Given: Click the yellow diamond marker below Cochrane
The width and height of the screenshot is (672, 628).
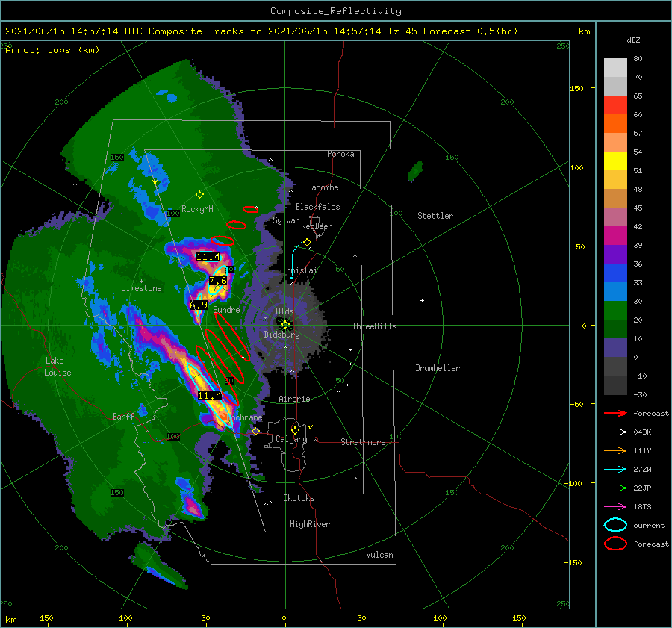Looking at the screenshot, I should pyautogui.click(x=256, y=431).
